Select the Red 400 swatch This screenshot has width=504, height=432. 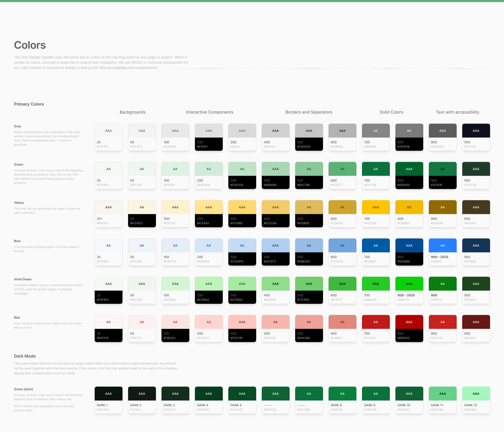pos(276,328)
